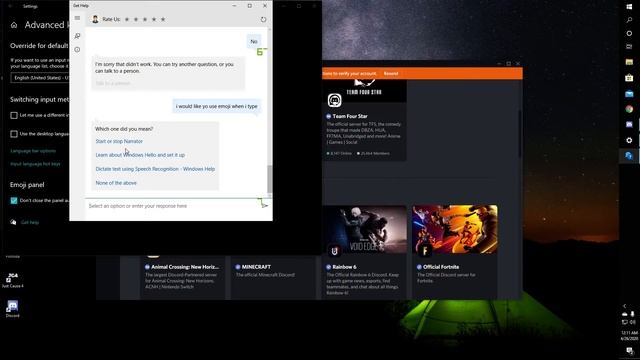Open the hamburger menu in Get Help
Screen dimensions: 640x360
click(77, 18)
